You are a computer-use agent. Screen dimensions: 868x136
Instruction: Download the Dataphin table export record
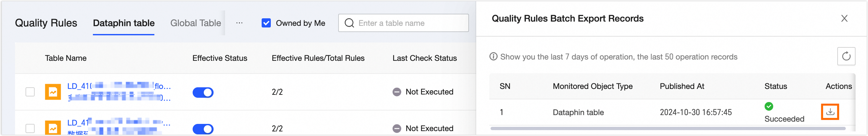click(x=830, y=112)
